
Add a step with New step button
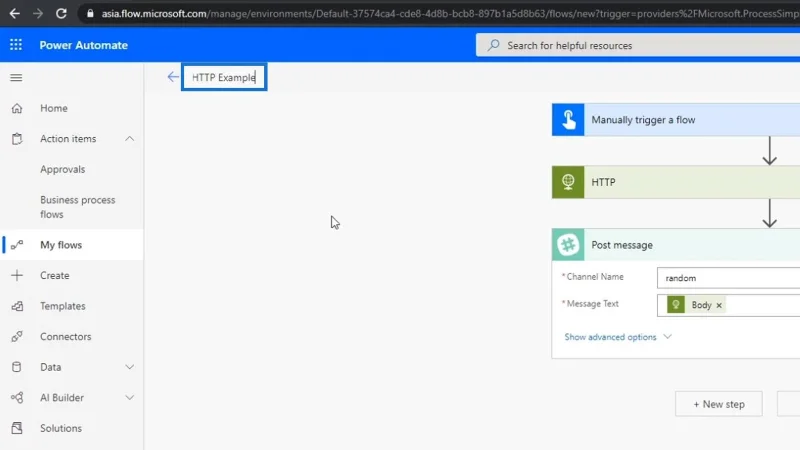(x=718, y=404)
